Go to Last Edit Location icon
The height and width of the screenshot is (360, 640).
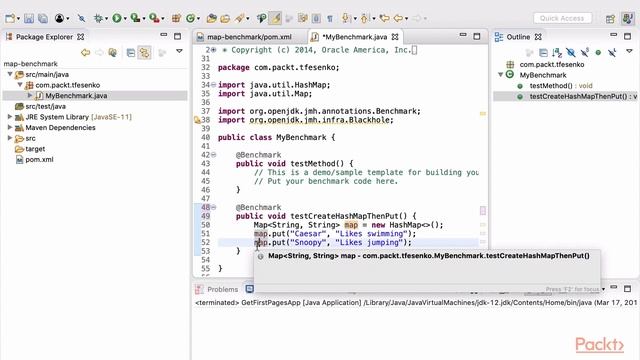click(x=384, y=18)
